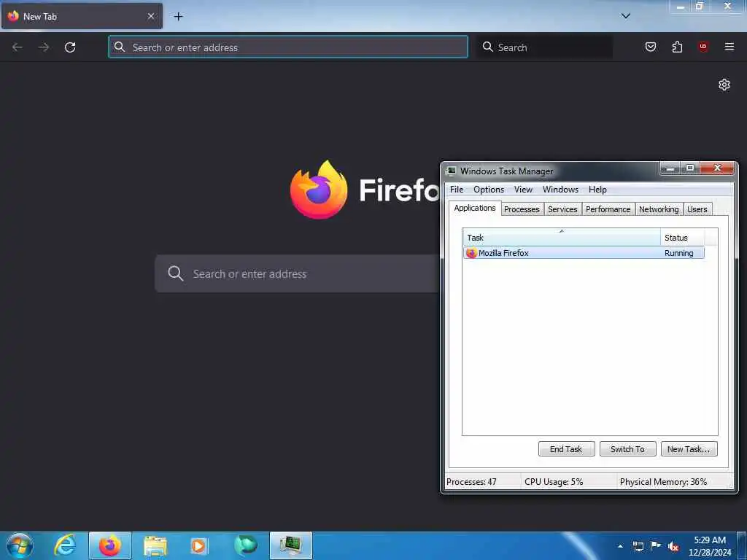This screenshot has width=747, height=560.
Task: Click the New Task... button
Action: click(689, 449)
